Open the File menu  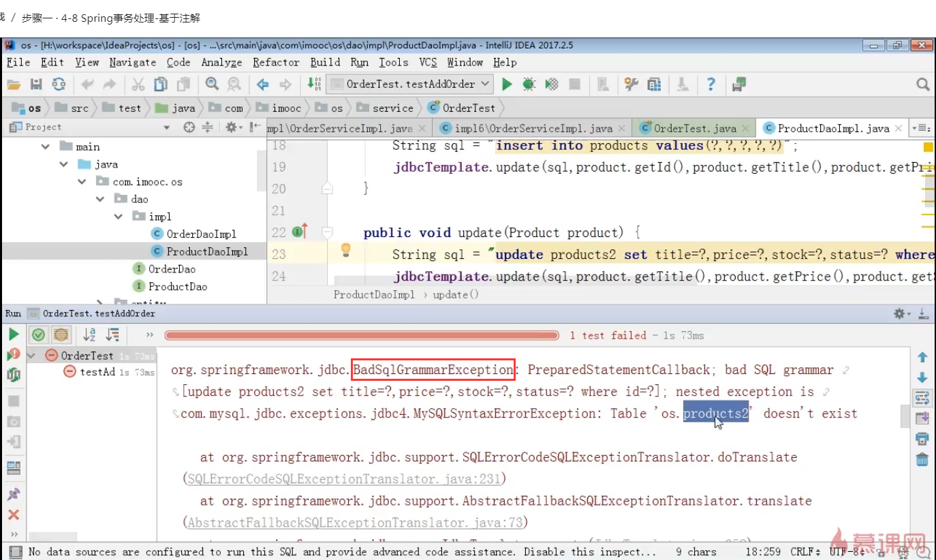click(18, 62)
